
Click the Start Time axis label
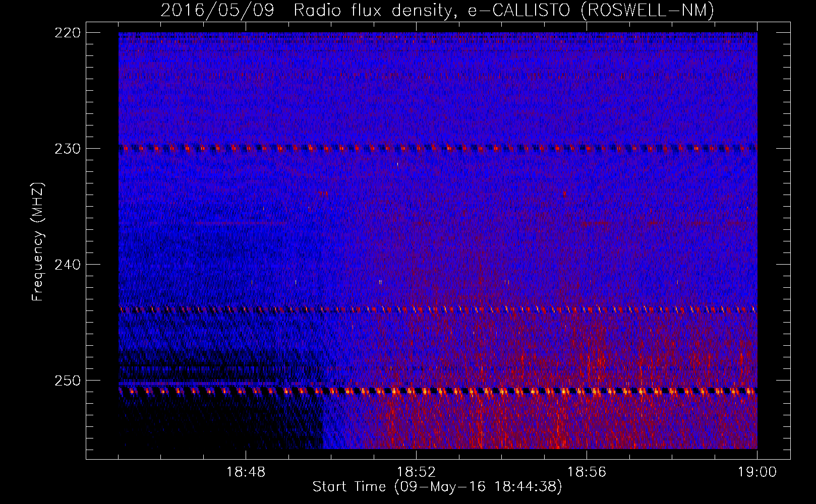coord(437,487)
